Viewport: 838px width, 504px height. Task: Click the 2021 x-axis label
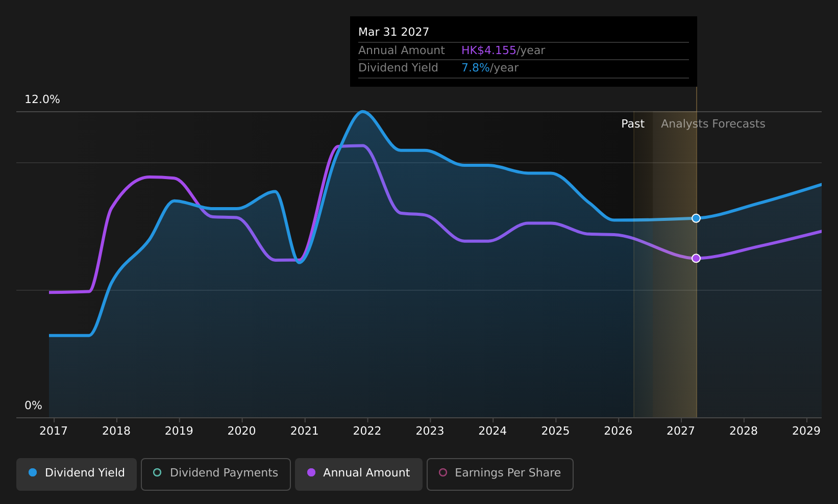click(x=305, y=431)
